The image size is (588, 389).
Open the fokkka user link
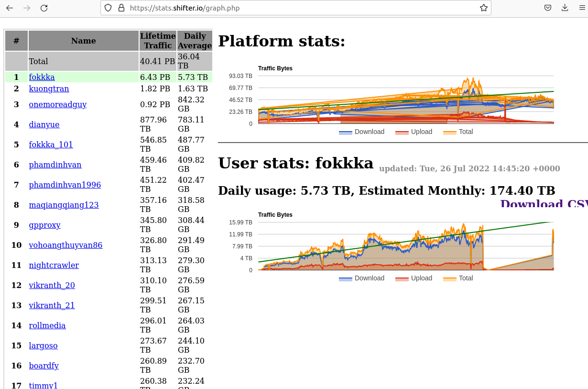point(42,77)
